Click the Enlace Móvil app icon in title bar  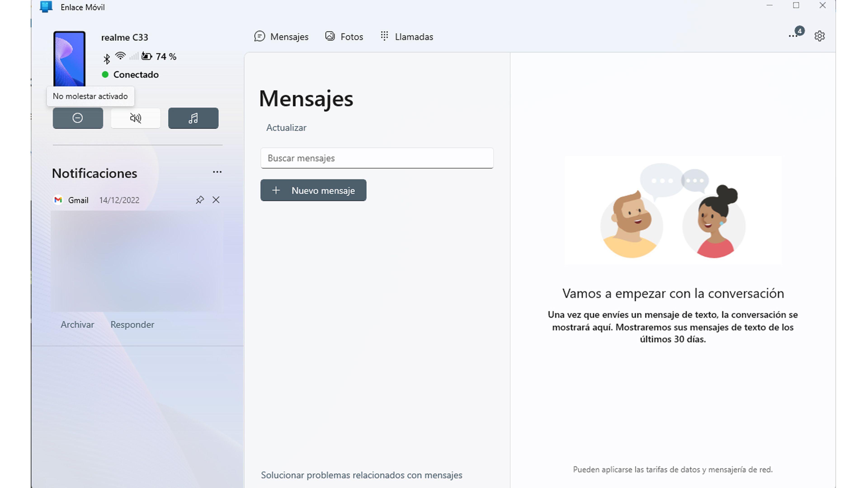pyautogui.click(x=46, y=6)
